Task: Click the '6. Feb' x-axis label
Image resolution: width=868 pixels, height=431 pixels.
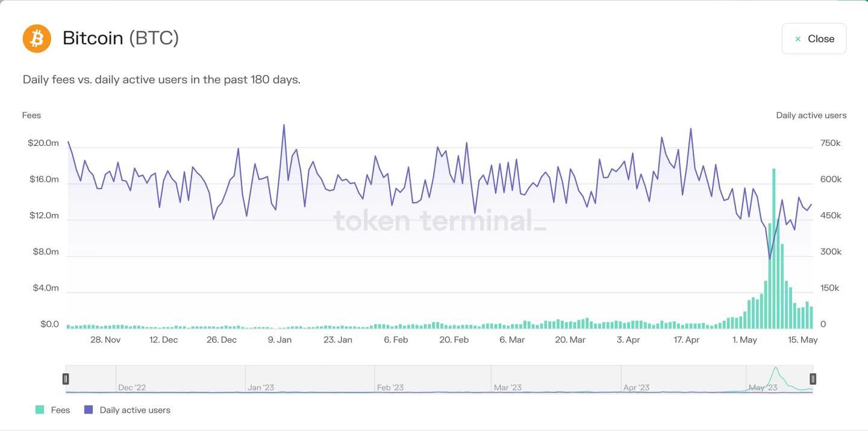Action: [x=396, y=340]
